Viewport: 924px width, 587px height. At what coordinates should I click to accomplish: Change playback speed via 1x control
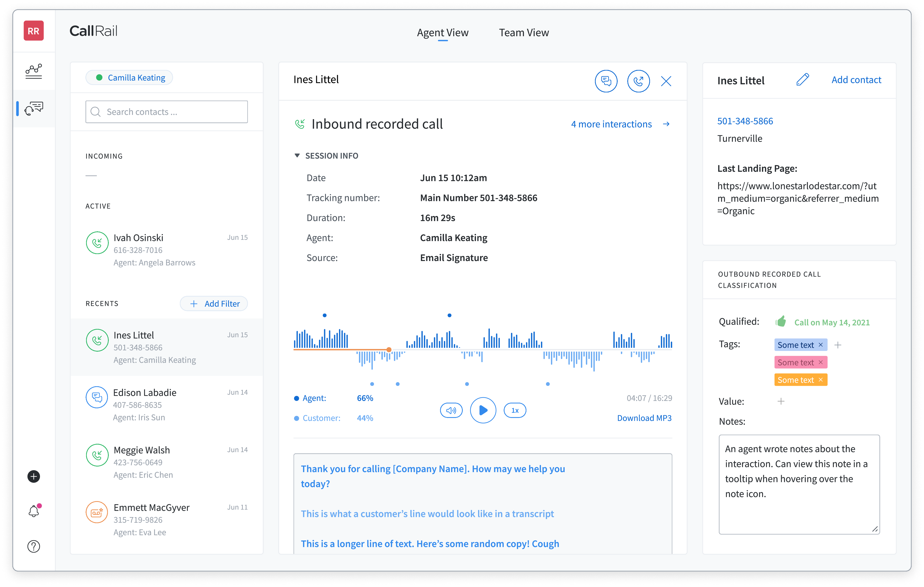coord(514,410)
